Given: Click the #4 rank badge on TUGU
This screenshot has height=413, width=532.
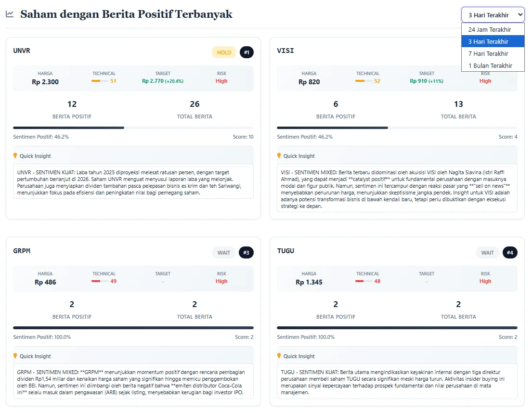Looking at the screenshot, I should 510,253.
